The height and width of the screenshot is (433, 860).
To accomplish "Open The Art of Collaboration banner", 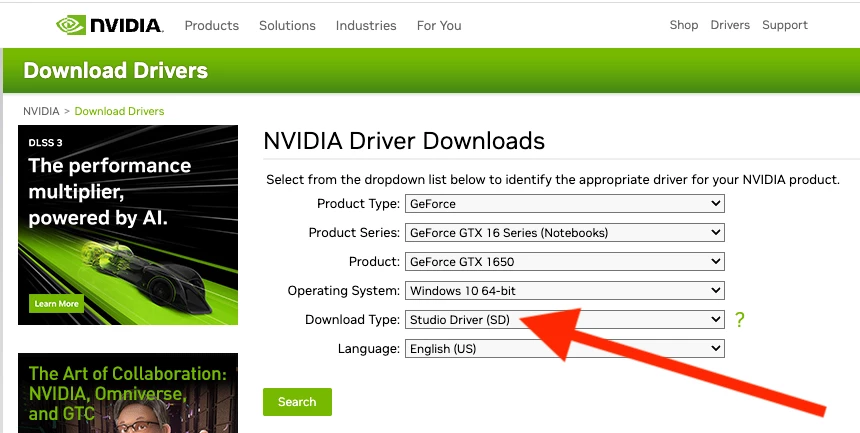I will click(x=128, y=393).
